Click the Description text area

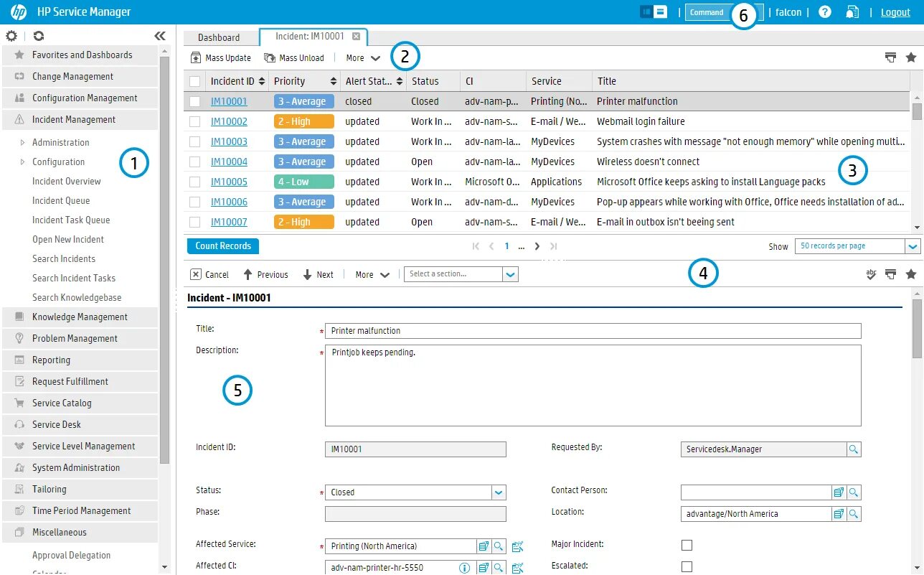click(593, 385)
